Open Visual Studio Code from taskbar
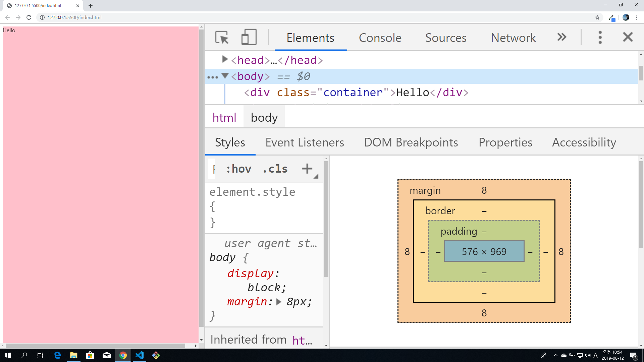The height and width of the screenshot is (362, 644). [x=140, y=355]
